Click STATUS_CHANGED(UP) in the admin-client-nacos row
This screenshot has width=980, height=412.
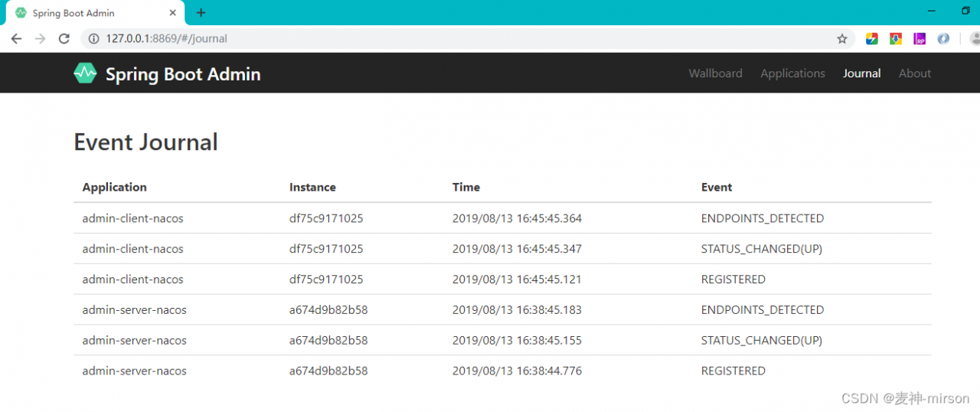click(x=762, y=249)
